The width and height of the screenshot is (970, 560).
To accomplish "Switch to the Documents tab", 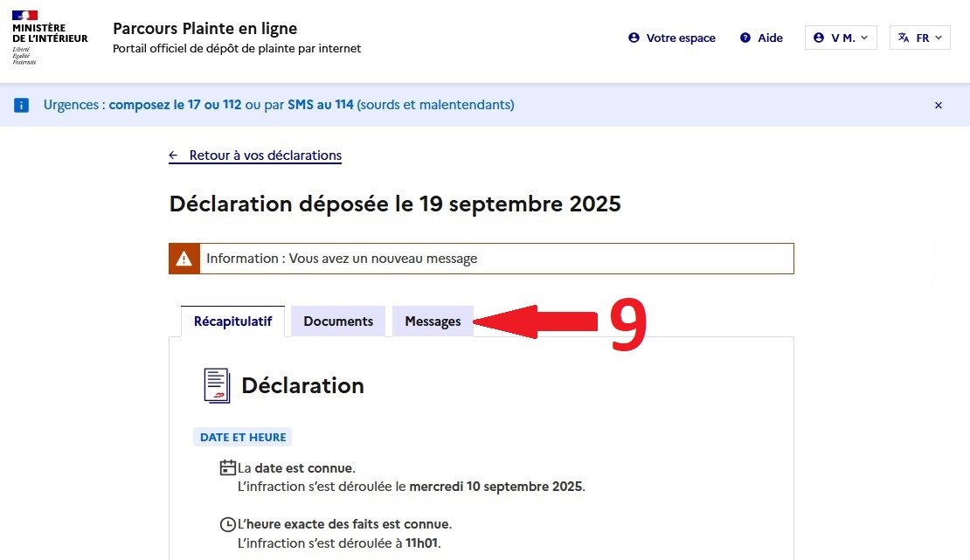I will [338, 321].
